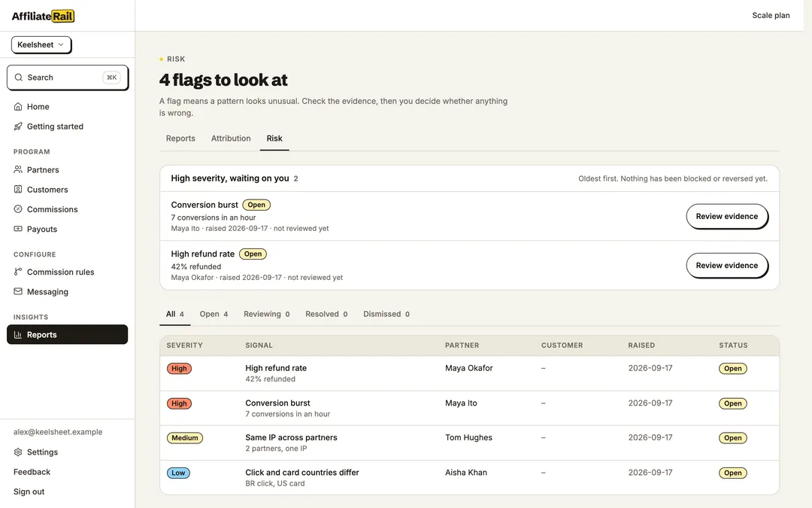
Task: Click the AffiliateRail logo
Action: [43, 16]
